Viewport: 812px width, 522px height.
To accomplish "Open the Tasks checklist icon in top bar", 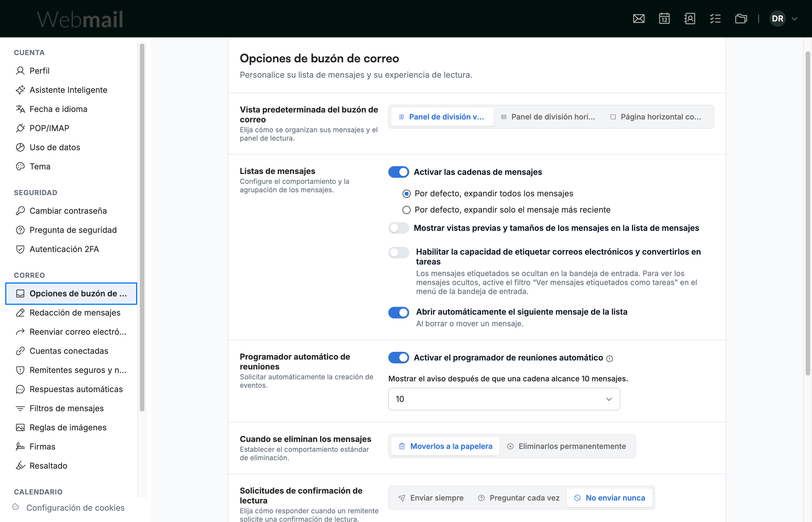I will tap(715, 18).
